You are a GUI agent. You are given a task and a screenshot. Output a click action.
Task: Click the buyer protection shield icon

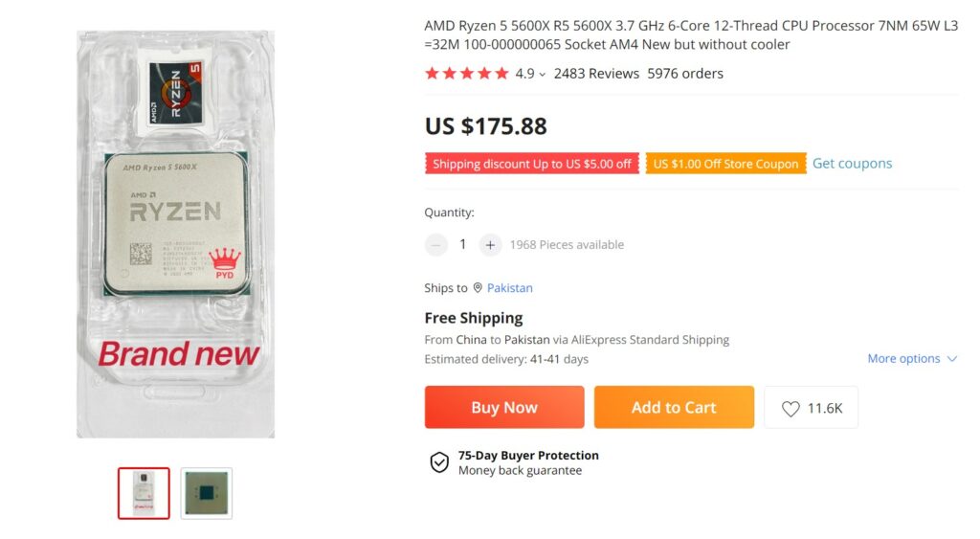(439, 462)
